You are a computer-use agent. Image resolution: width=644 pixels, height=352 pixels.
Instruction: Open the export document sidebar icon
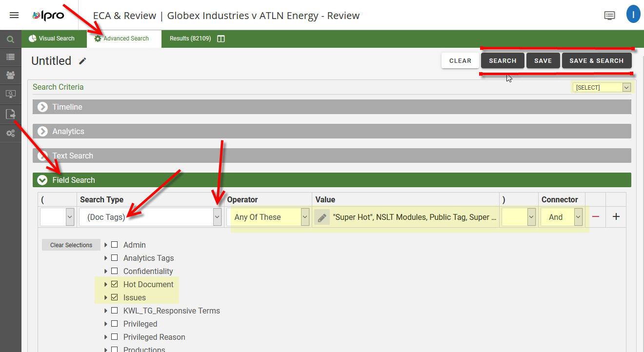pos(10,114)
